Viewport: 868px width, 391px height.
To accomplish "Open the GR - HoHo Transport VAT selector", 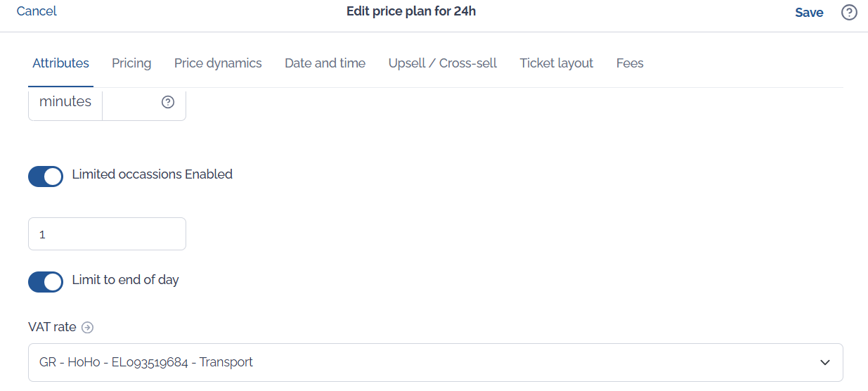I will (x=436, y=362).
